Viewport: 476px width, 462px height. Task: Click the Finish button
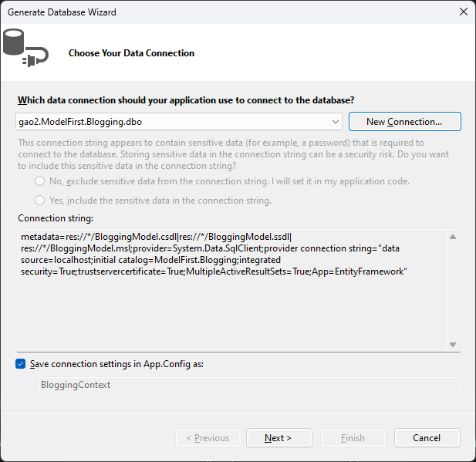(353, 438)
